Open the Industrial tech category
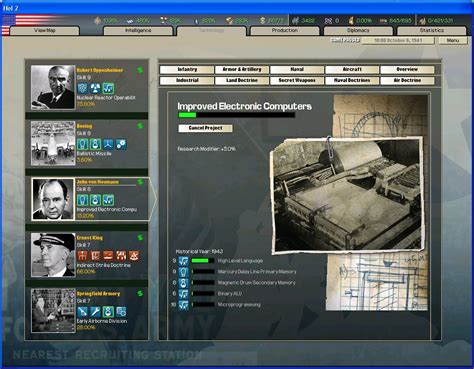This screenshot has height=369, width=474. pos(187,80)
